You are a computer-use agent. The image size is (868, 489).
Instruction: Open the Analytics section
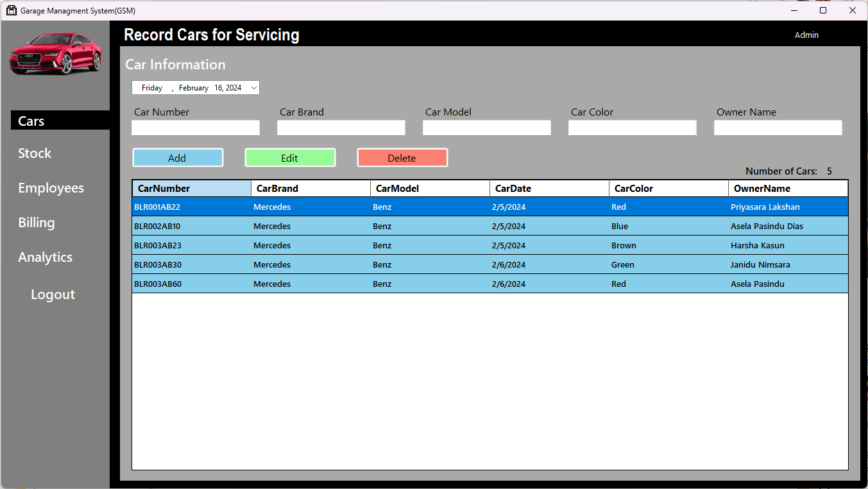[45, 257]
